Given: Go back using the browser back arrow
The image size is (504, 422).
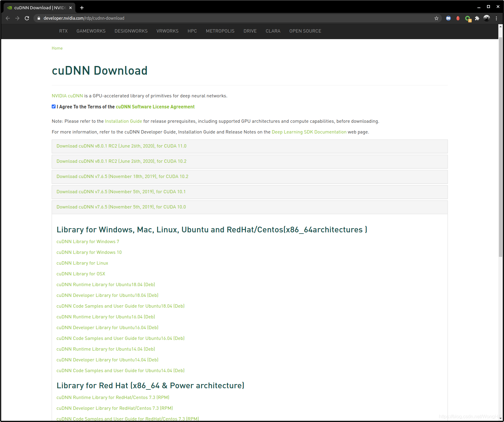Looking at the screenshot, I should [8, 18].
